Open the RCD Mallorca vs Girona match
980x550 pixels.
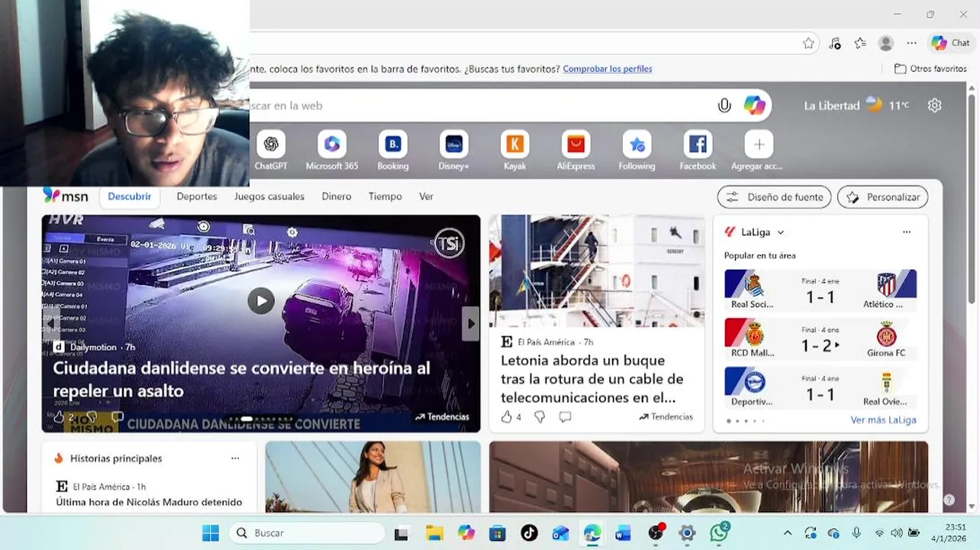820,339
